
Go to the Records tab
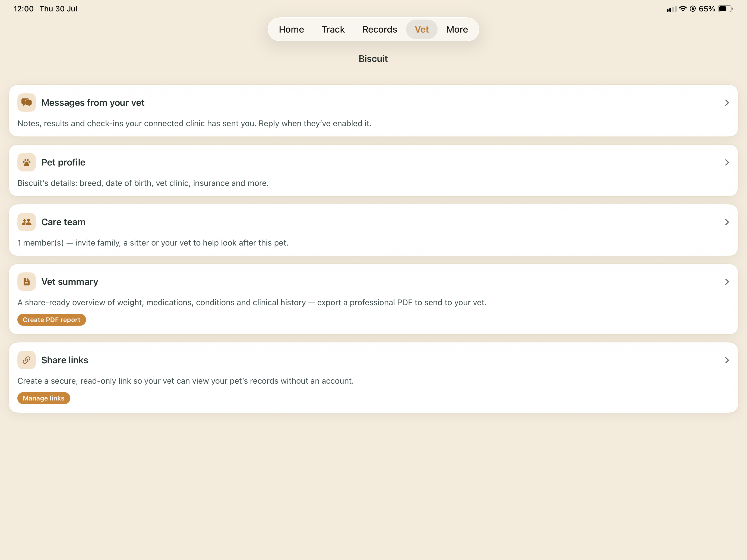tap(379, 29)
